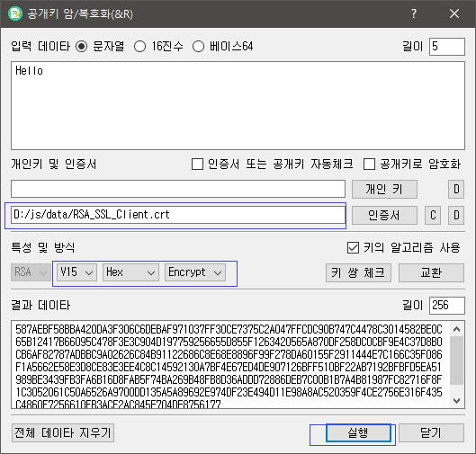Click 전체 데이타 지우기 button
Image resolution: width=476 pixels, height=454 pixels.
coord(63,432)
